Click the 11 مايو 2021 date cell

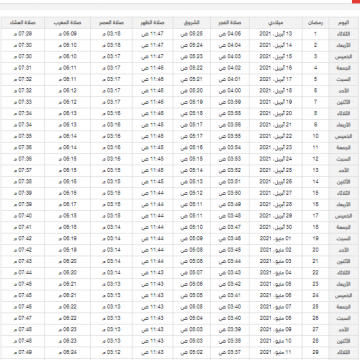click(x=276, y=352)
